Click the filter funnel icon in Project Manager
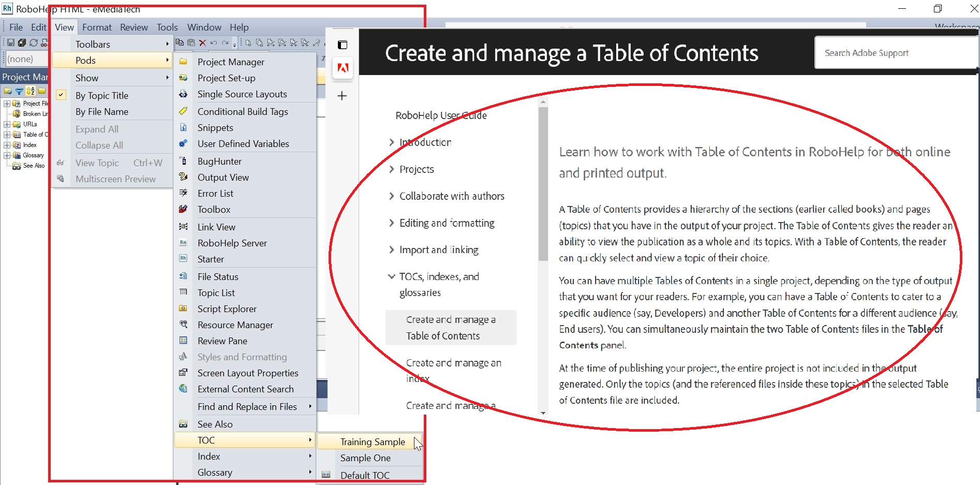 click(x=19, y=91)
